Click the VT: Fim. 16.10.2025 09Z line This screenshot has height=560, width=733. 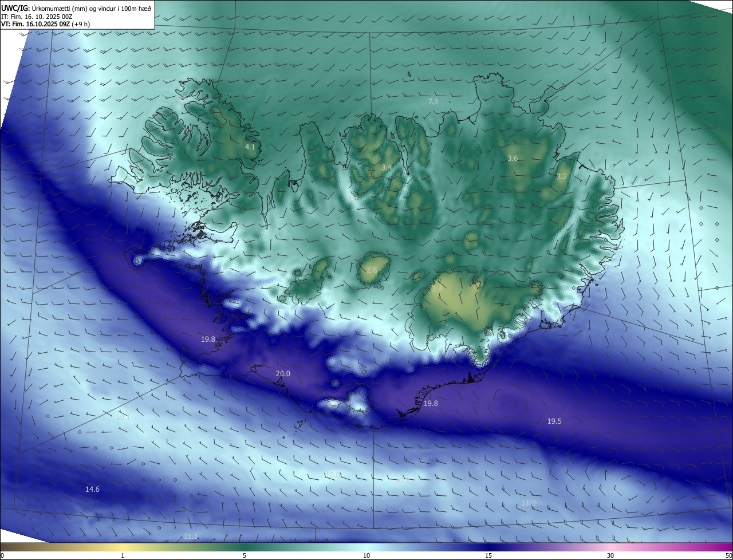click(45, 24)
